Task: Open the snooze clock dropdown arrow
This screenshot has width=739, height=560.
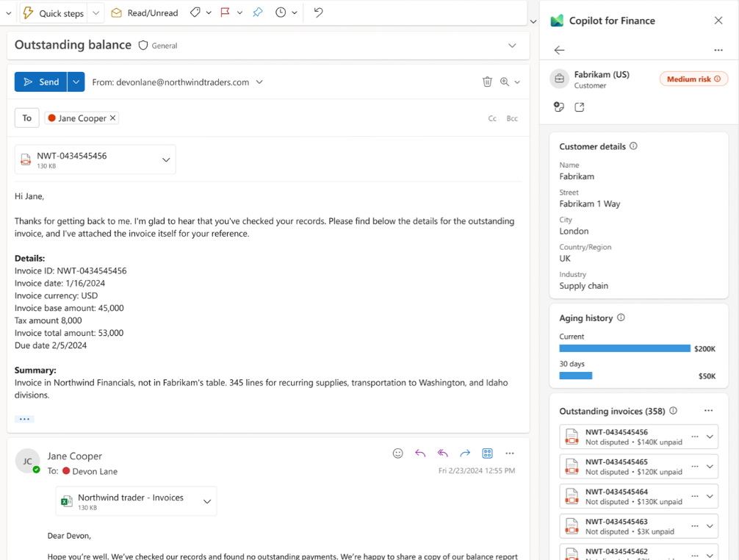Action: point(295,12)
